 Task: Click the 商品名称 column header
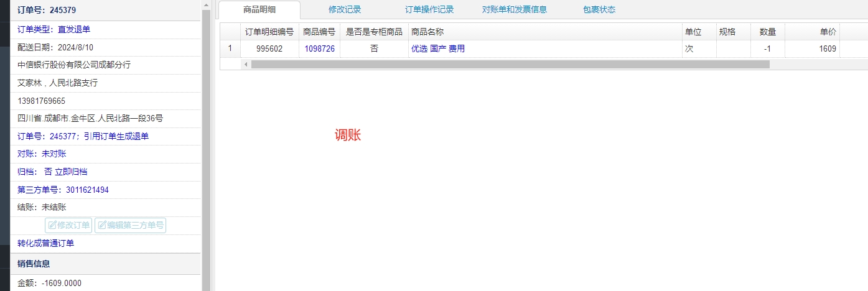[544, 32]
